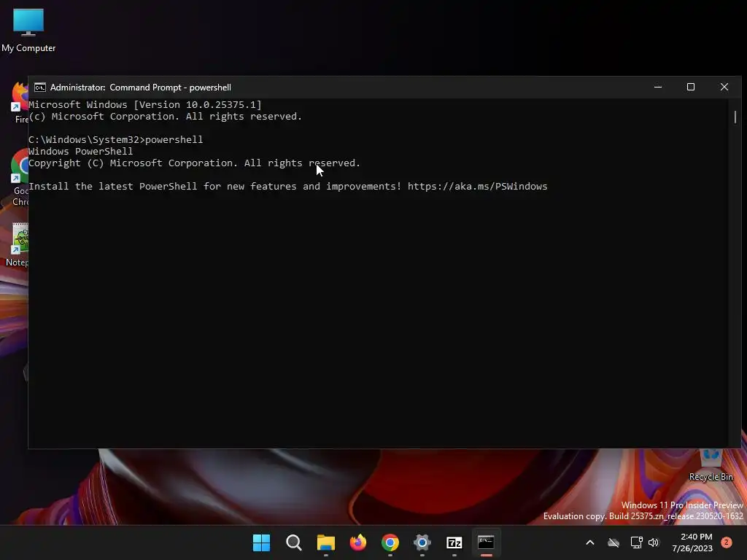Click the 'Microsoft Windows [Version 10.0.25375.1]' line
Image resolution: width=747 pixels, height=560 pixels.
pos(145,105)
